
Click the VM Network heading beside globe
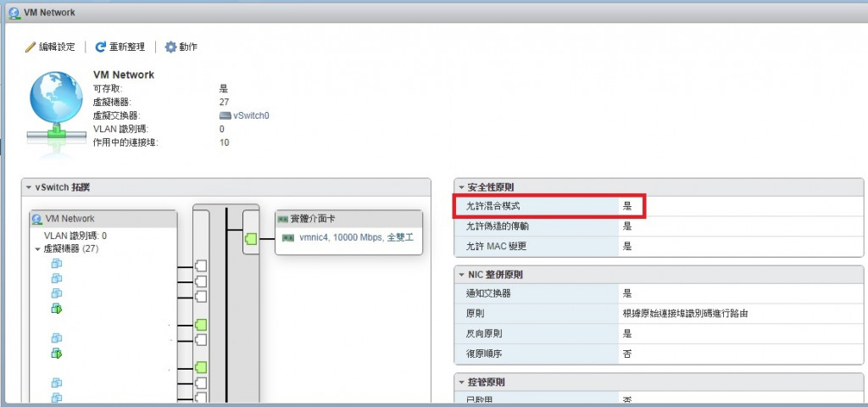[124, 75]
